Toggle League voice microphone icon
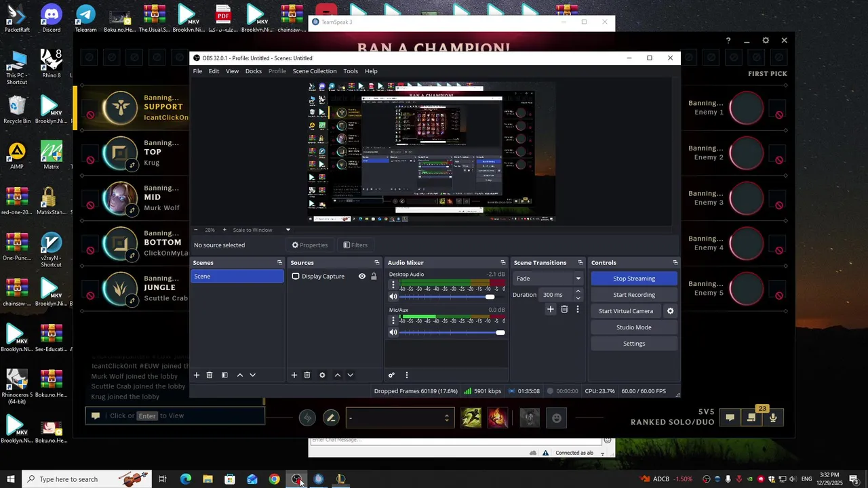The image size is (868, 488). (x=773, y=418)
